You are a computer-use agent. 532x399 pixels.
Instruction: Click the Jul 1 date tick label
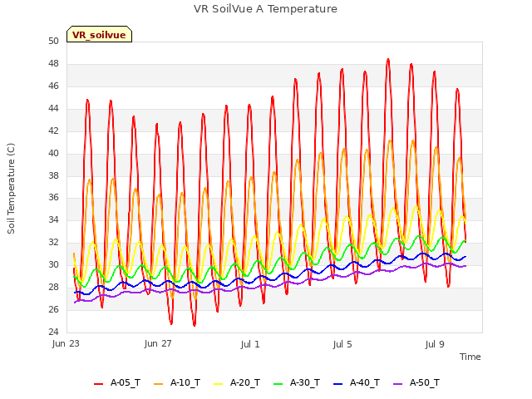[x=250, y=344]
